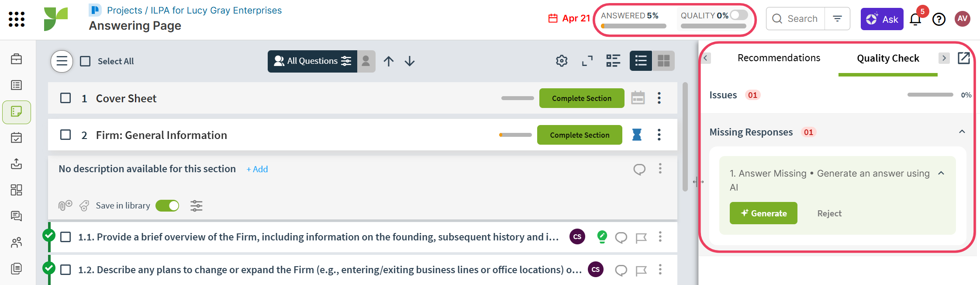Toggle the QUALITY switch in header
This screenshot has width=980, height=285.
click(739, 15)
